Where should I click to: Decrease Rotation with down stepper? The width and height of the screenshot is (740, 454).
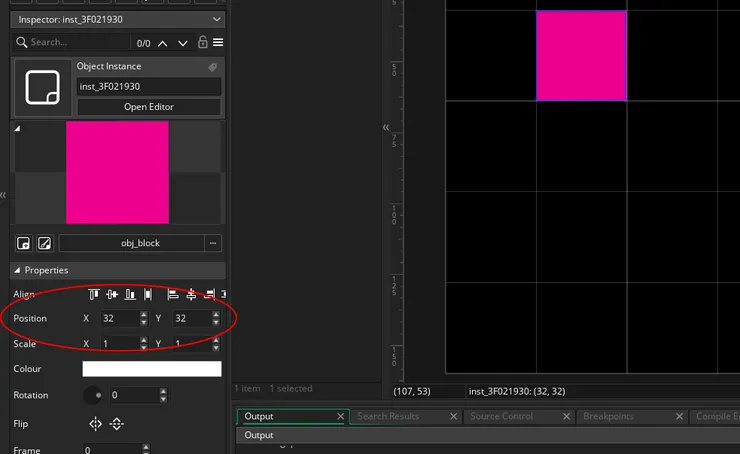click(163, 399)
